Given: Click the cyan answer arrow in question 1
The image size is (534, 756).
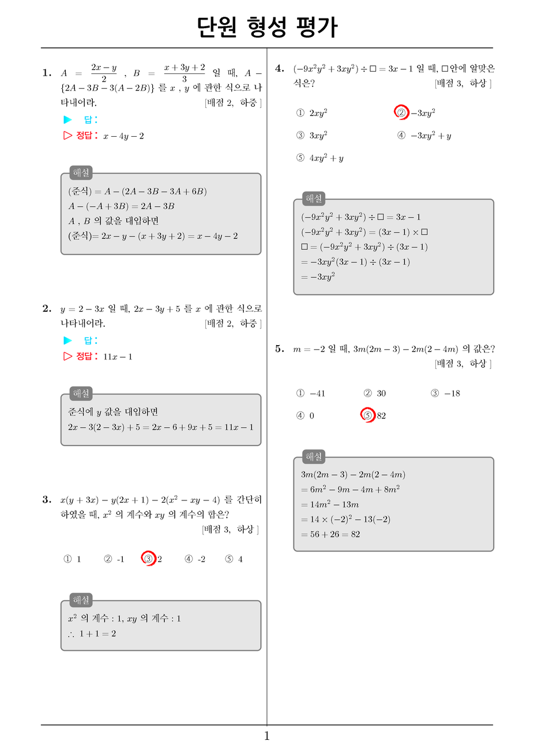Looking at the screenshot, I should (68, 119).
